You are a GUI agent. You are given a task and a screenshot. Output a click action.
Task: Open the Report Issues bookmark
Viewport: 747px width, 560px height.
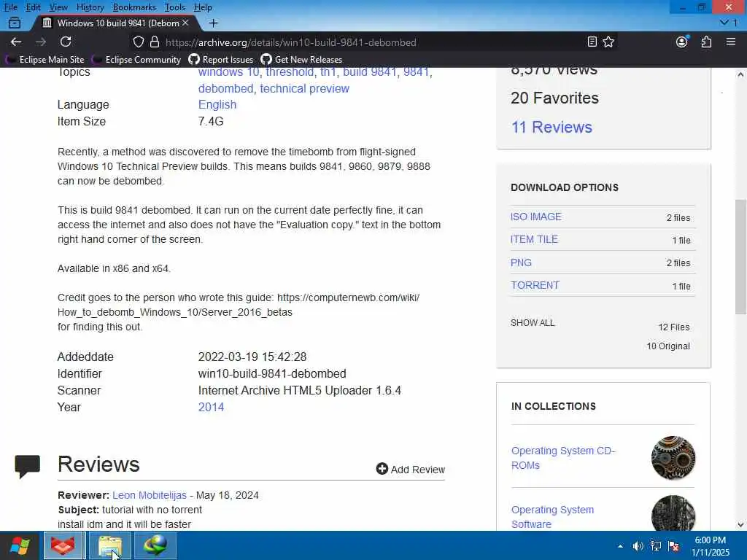click(221, 60)
